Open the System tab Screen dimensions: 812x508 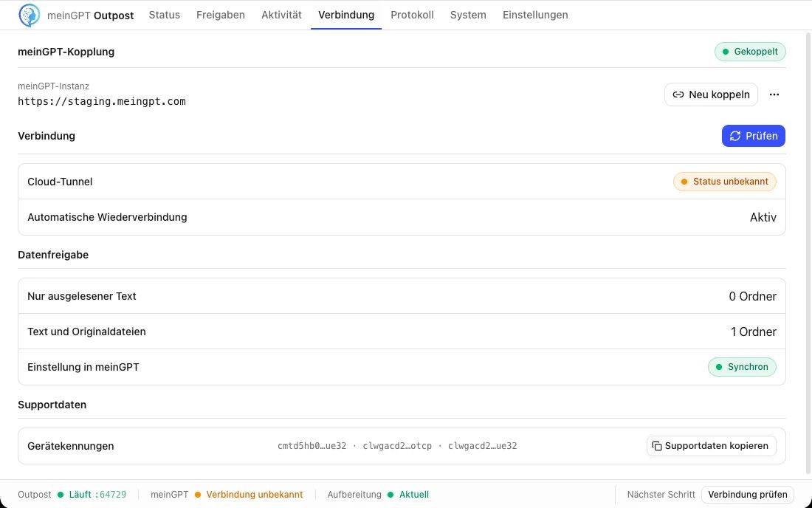(x=468, y=15)
